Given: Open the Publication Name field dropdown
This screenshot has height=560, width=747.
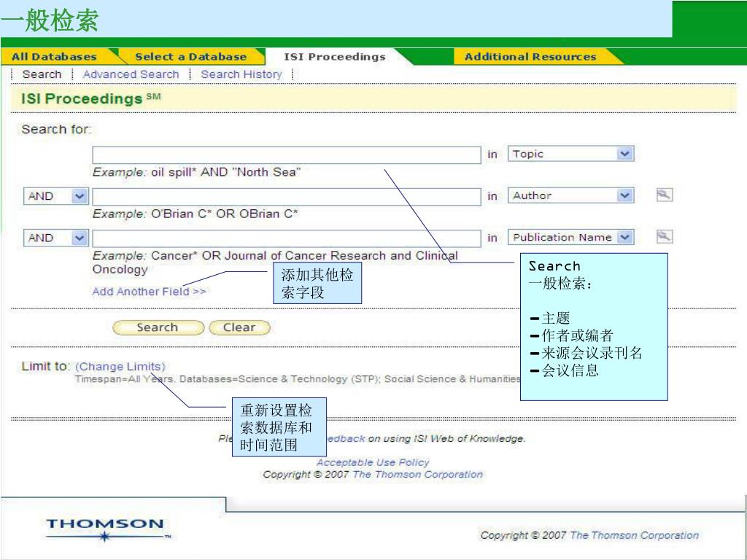Looking at the screenshot, I should tap(570, 237).
